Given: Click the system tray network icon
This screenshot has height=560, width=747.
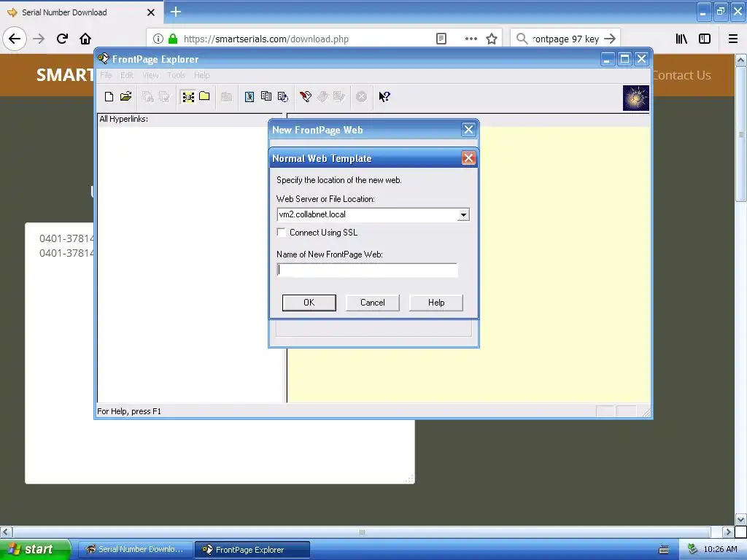Looking at the screenshot, I should tap(692, 550).
